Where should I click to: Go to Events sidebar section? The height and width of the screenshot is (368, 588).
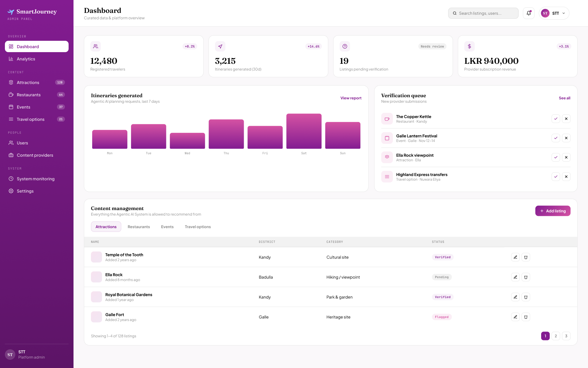tap(37, 107)
